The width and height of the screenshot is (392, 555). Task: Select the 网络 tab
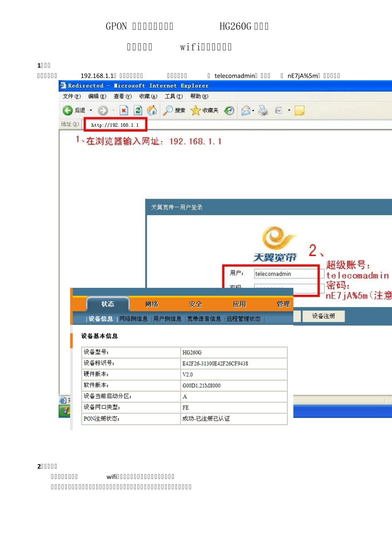point(152,304)
